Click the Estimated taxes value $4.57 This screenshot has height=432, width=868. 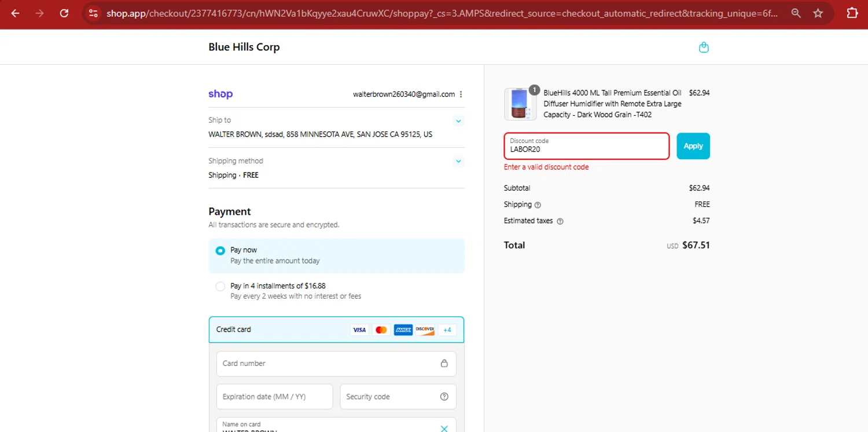pyautogui.click(x=701, y=221)
